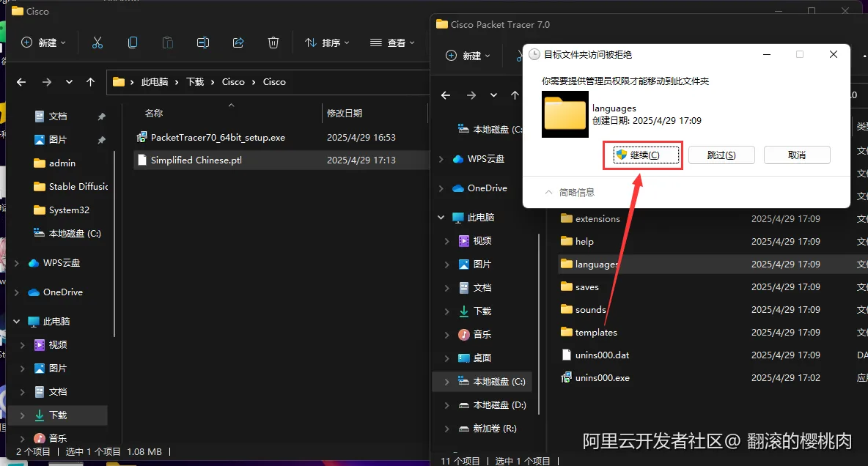Open recent locations chevron in Cisco window
Screen dimensions: 868x466
pyautogui.click(x=69, y=82)
